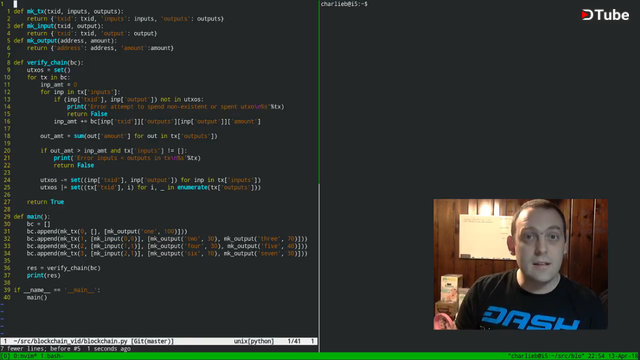Click the blockchain.py file path in statusline
The width and height of the screenshot is (640, 360).
point(71,341)
